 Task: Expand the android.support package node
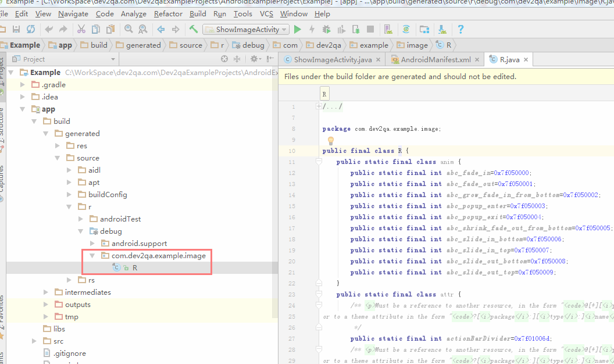pyautogui.click(x=93, y=243)
